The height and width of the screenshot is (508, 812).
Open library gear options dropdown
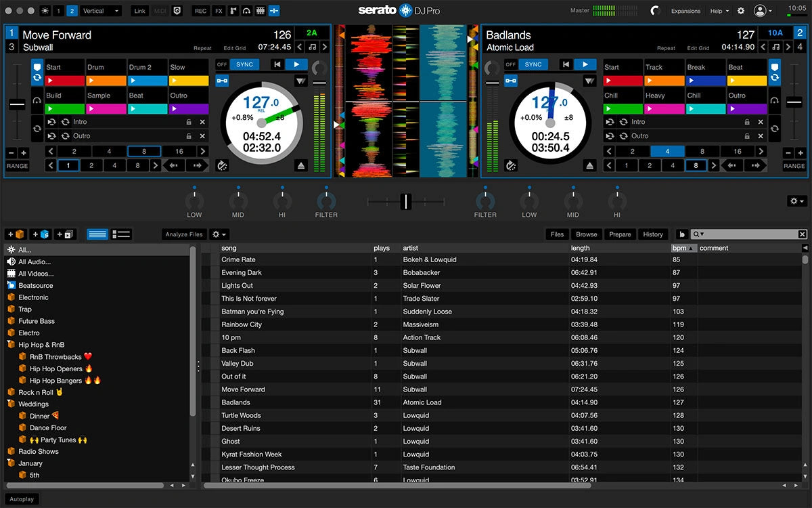click(x=219, y=234)
